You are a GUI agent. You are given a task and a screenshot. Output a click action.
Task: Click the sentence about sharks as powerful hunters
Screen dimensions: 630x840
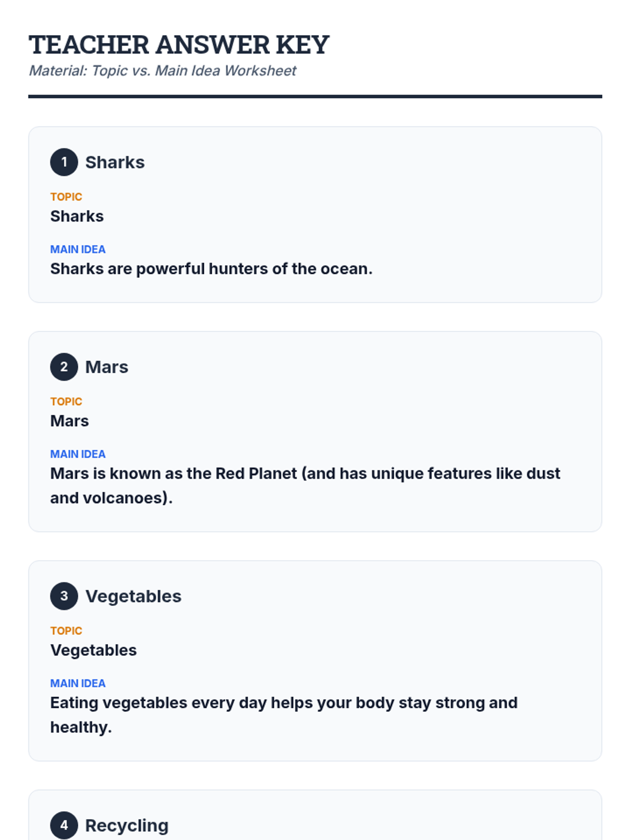tap(211, 269)
